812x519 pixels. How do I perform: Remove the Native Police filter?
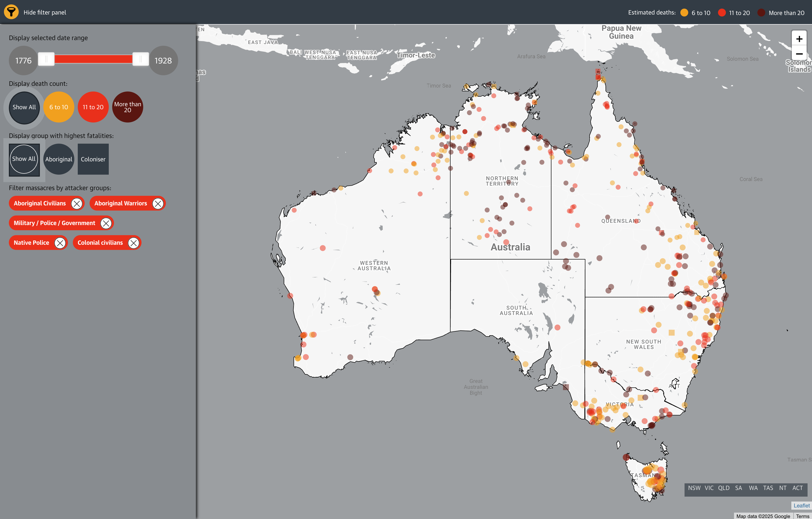pyautogui.click(x=60, y=242)
